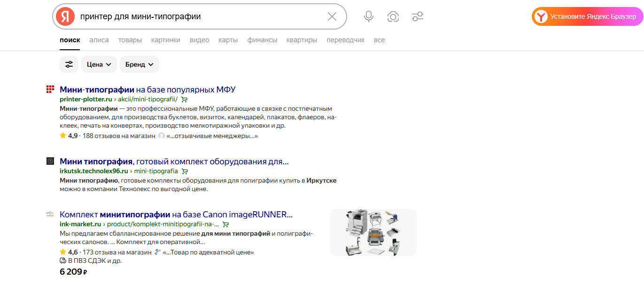Click cart icon next to ink-market.ru product path
Screen dimensions: 644x292
coord(225,224)
